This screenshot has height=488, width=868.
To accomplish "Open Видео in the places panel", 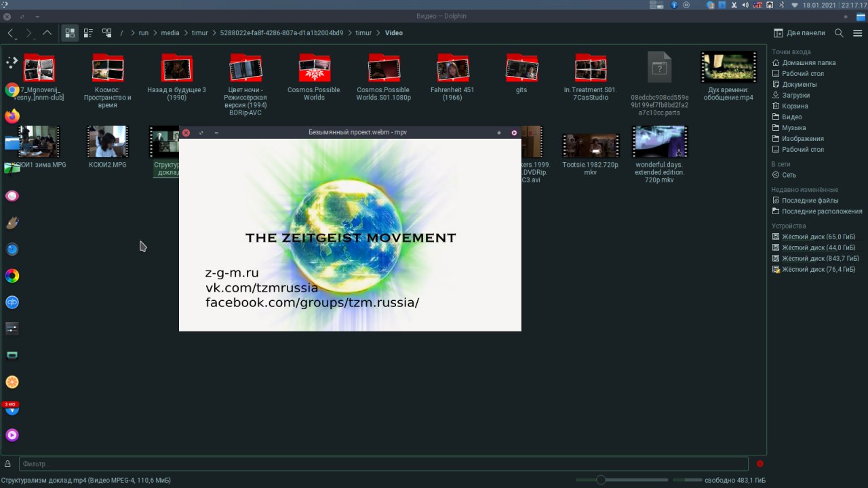I will pos(787,117).
